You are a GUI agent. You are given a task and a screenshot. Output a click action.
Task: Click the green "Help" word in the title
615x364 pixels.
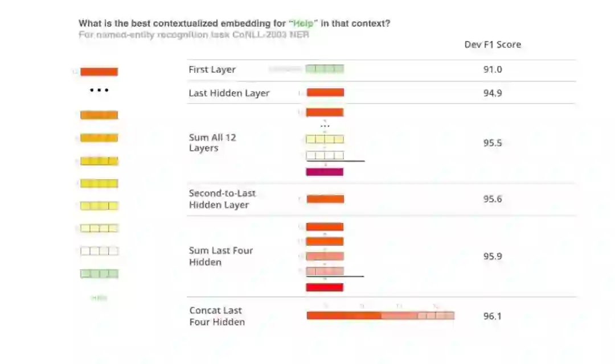coord(304,23)
